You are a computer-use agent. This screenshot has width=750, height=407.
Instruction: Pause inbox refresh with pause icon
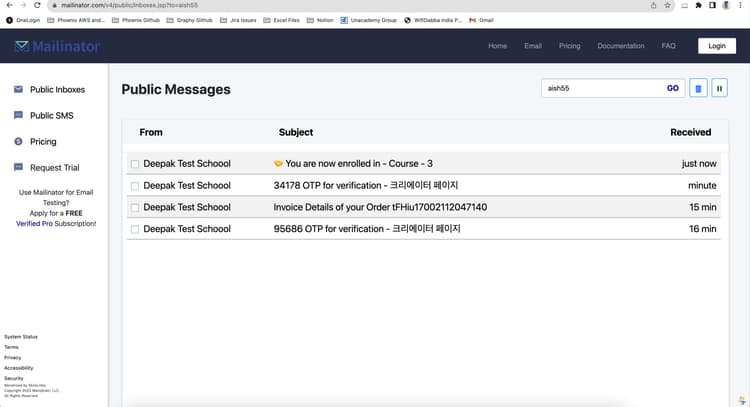[x=719, y=89]
